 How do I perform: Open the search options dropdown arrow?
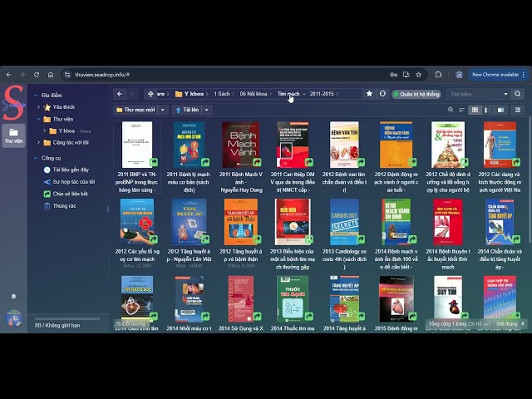(x=506, y=94)
